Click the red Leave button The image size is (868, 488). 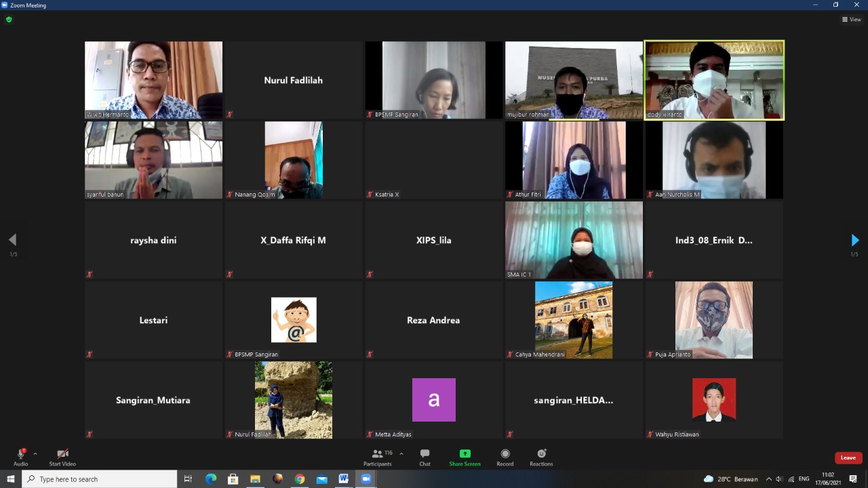click(x=848, y=457)
